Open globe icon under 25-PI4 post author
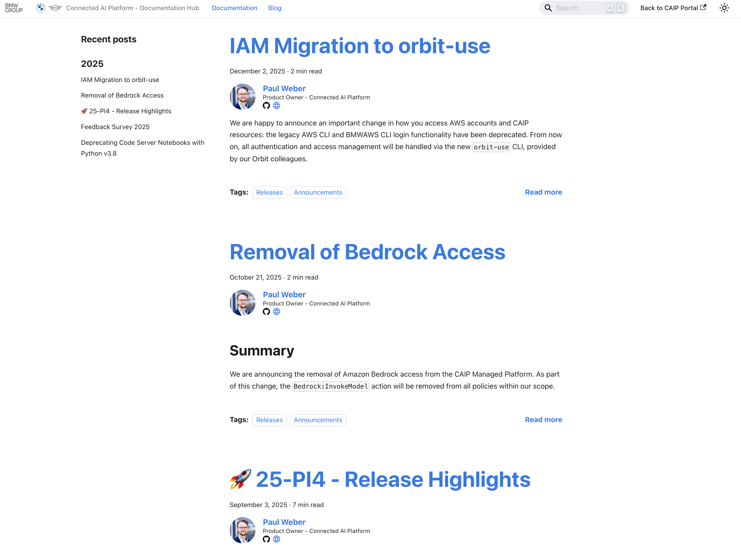Viewport: 741px width, 560px height. 276,539
